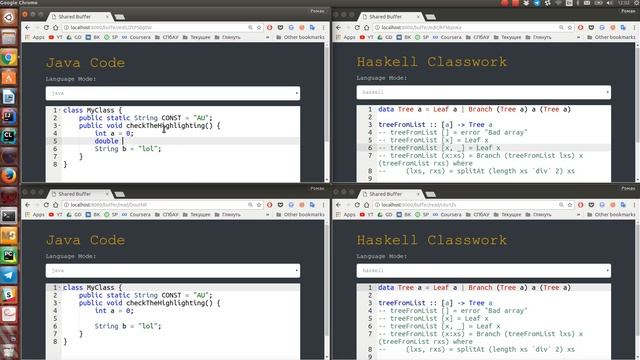Collapse fold arrow on line 3 in top-left editor
Image resolution: width=640 pixels, height=360 pixels.
(x=60, y=126)
